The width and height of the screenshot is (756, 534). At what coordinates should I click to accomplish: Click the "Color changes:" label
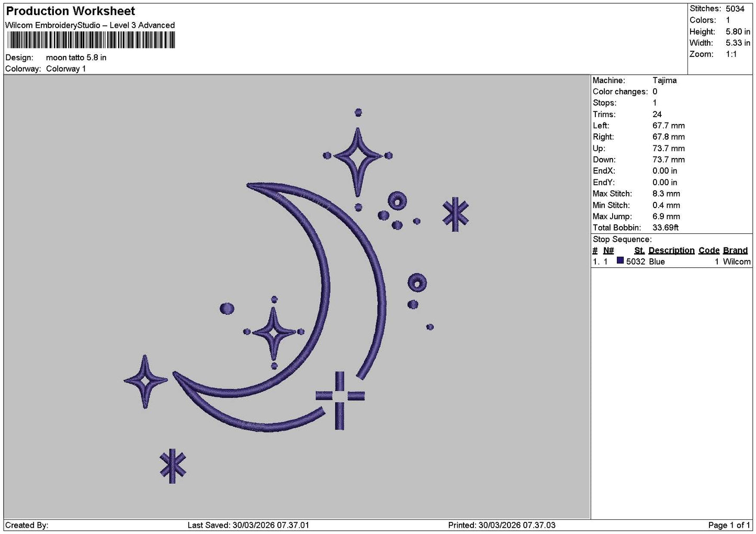pos(620,92)
